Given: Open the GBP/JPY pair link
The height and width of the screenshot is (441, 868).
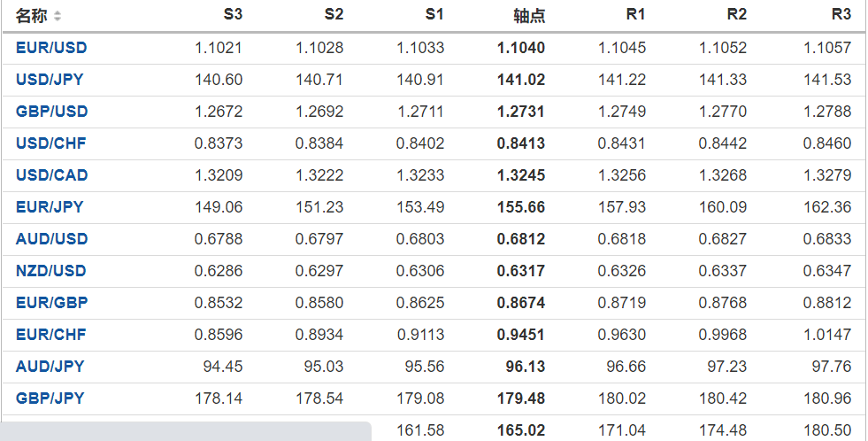Looking at the screenshot, I should (50, 398).
